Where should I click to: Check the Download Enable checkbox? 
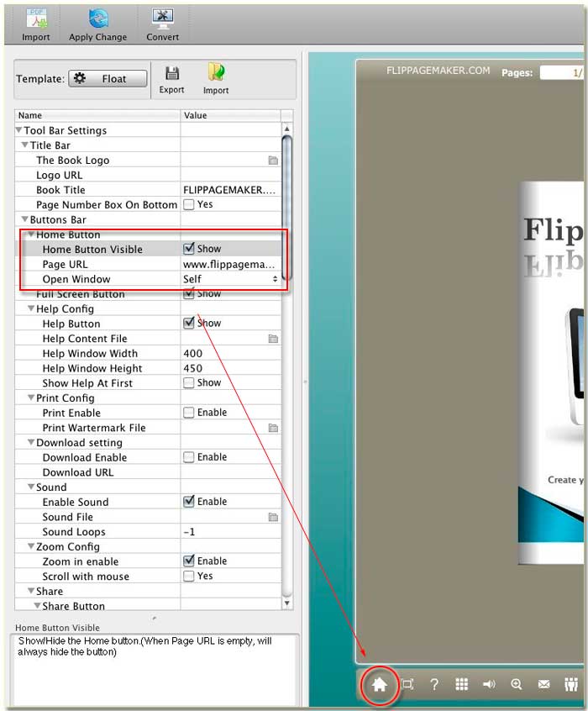coord(189,457)
